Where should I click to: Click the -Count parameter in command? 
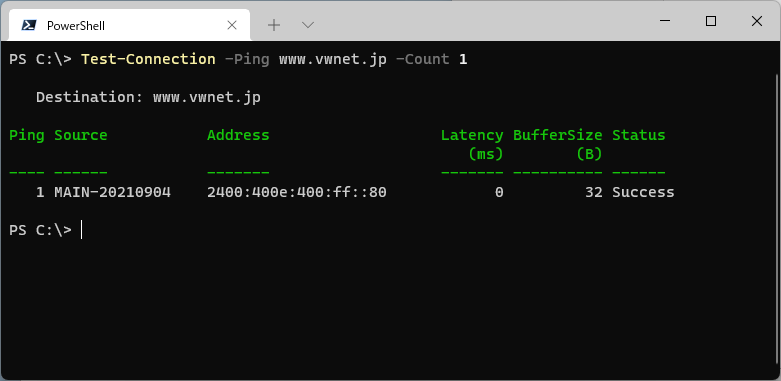click(x=422, y=59)
